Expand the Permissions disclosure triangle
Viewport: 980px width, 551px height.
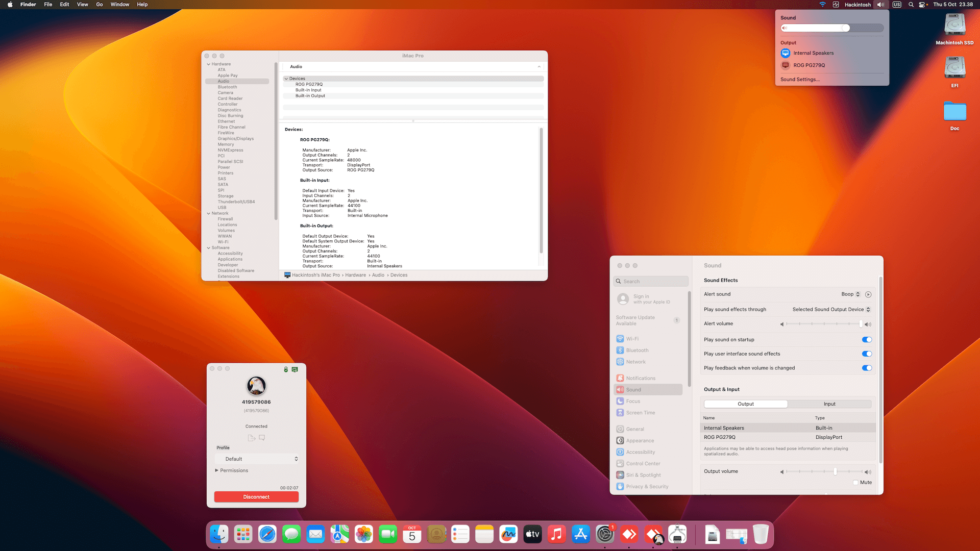[x=216, y=470]
